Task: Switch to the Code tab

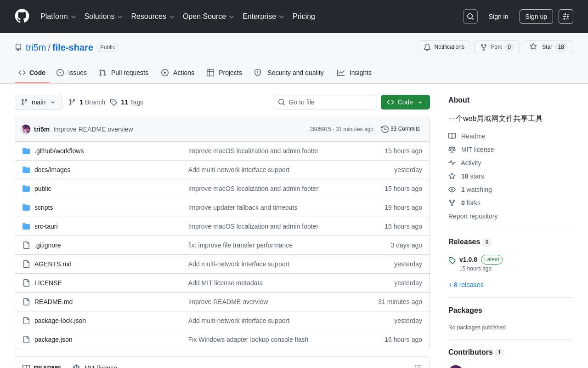Action: click(32, 73)
